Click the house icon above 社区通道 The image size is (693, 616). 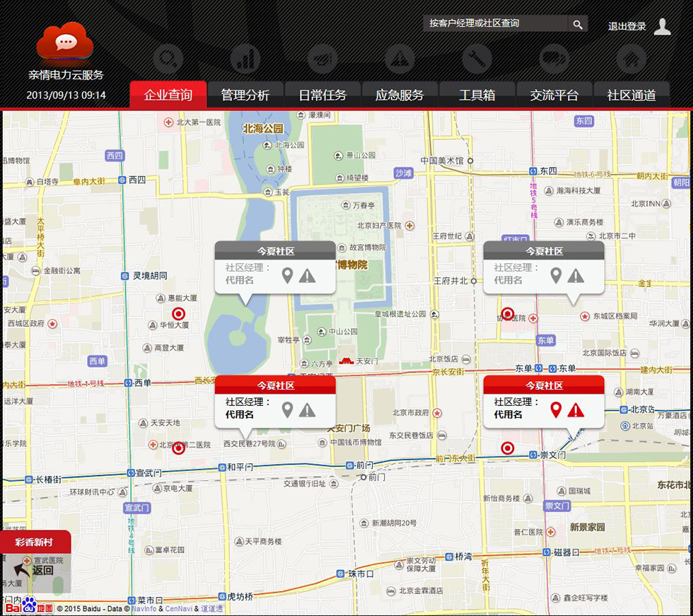(x=631, y=59)
